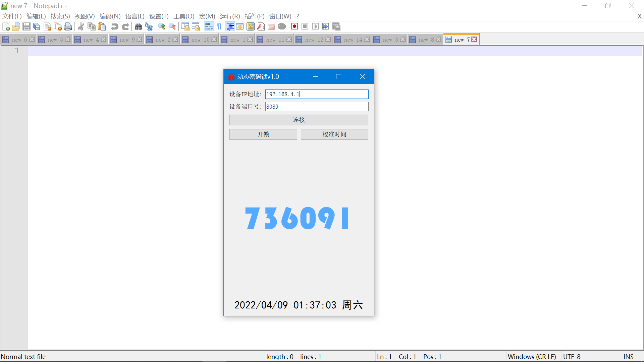The width and height of the screenshot is (644, 362).
Task: Open the 视图(V) menu
Action: [x=85, y=16]
